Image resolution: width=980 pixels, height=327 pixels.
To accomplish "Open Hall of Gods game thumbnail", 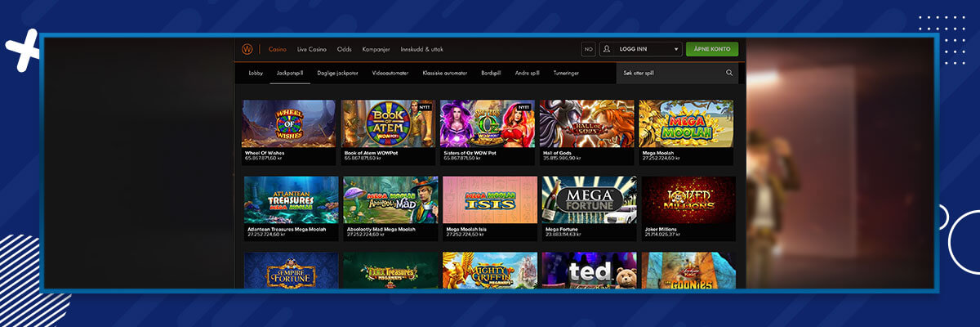I will [586, 123].
